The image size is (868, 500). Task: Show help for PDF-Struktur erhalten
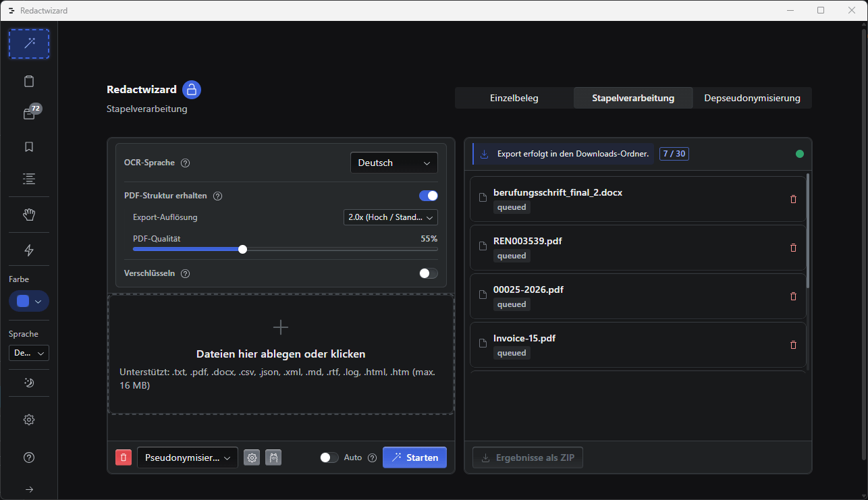(218, 196)
